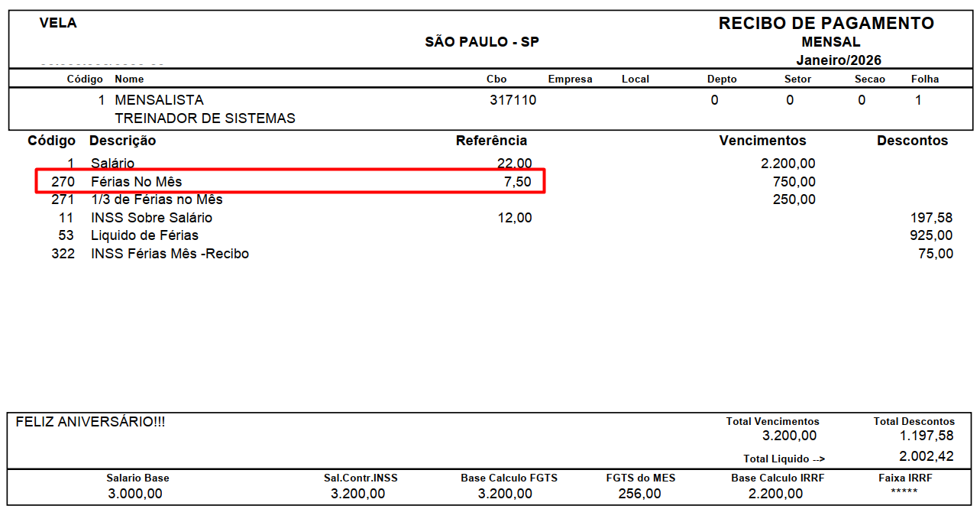Select the MENSAL label under the title
Screen dimensions: 980x509
(831, 42)
